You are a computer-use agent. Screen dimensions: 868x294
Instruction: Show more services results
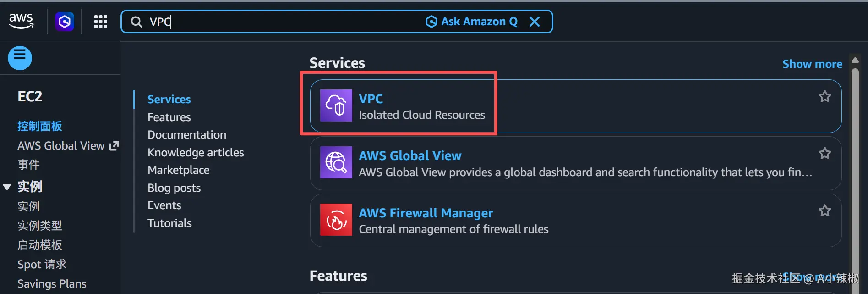(x=812, y=64)
